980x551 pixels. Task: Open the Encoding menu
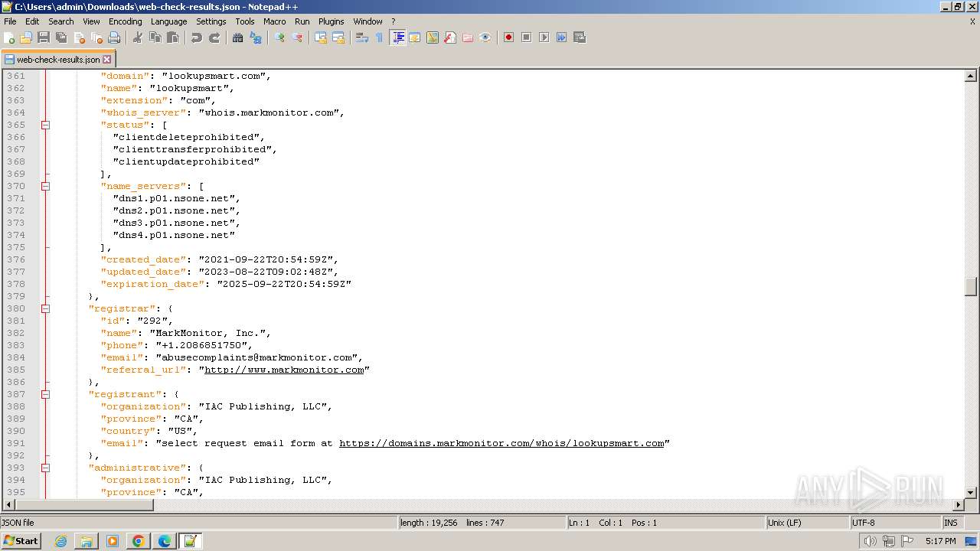[125, 21]
